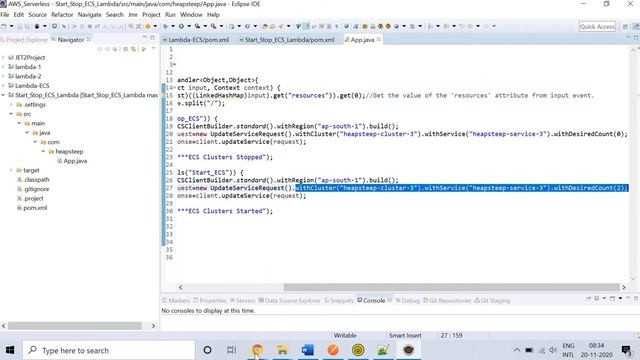Collapse the Start_Stop_ECS_Lambda project
This screenshot has height=360, width=640.
[3, 95]
